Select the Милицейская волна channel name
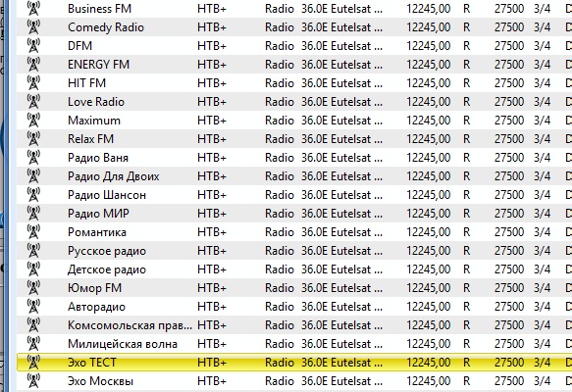 pos(123,344)
